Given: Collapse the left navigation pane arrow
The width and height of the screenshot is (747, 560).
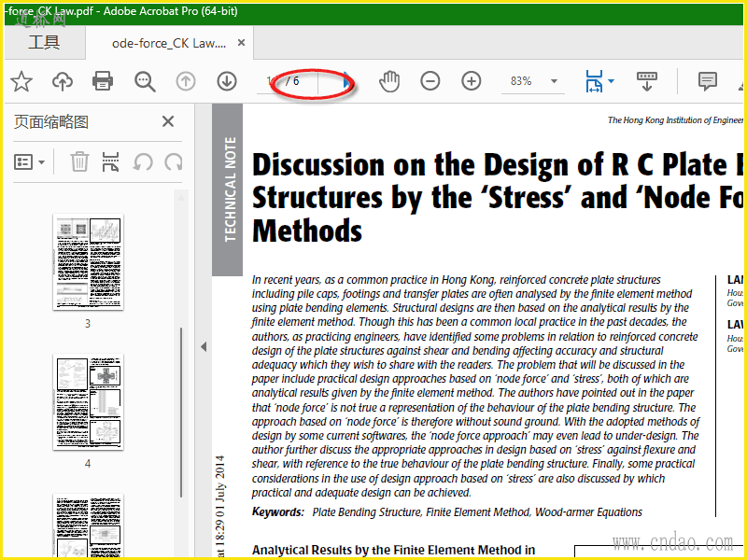Looking at the screenshot, I should [203, 346].
